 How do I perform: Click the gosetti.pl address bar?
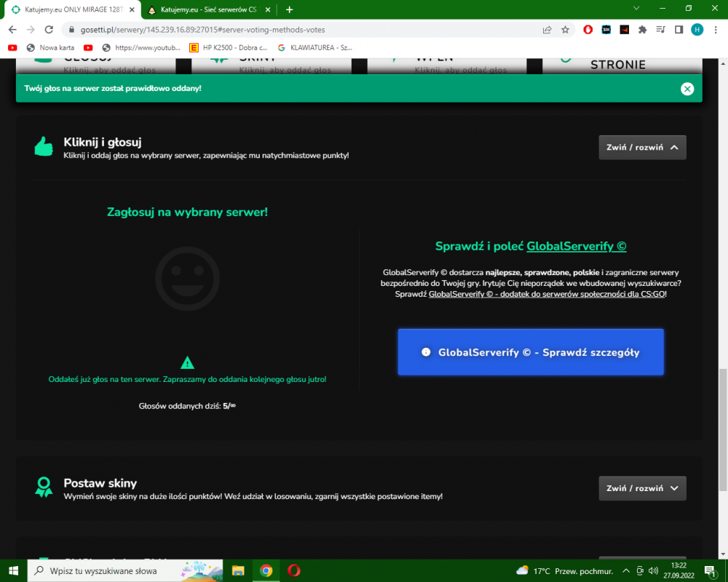click(x=302, y=30)
